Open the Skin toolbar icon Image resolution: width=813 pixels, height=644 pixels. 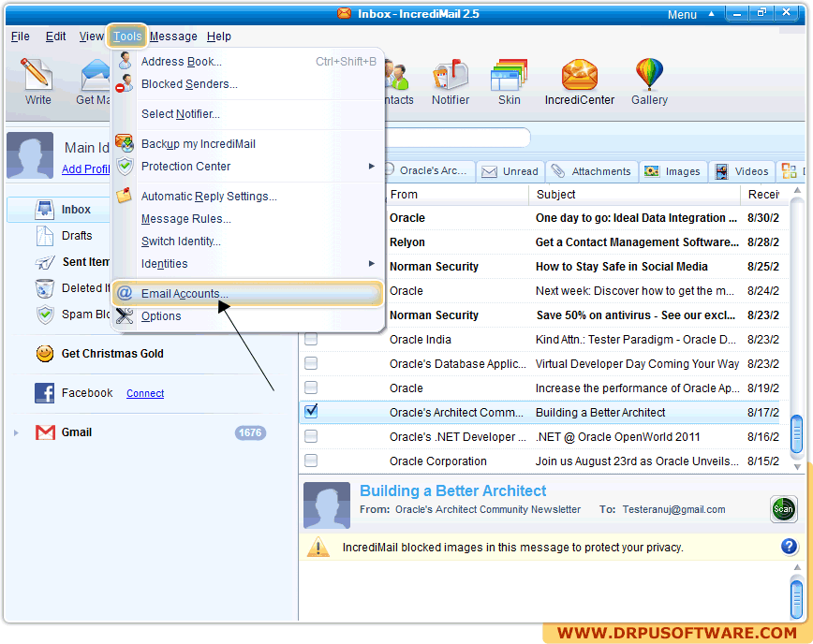coord(509,75)
